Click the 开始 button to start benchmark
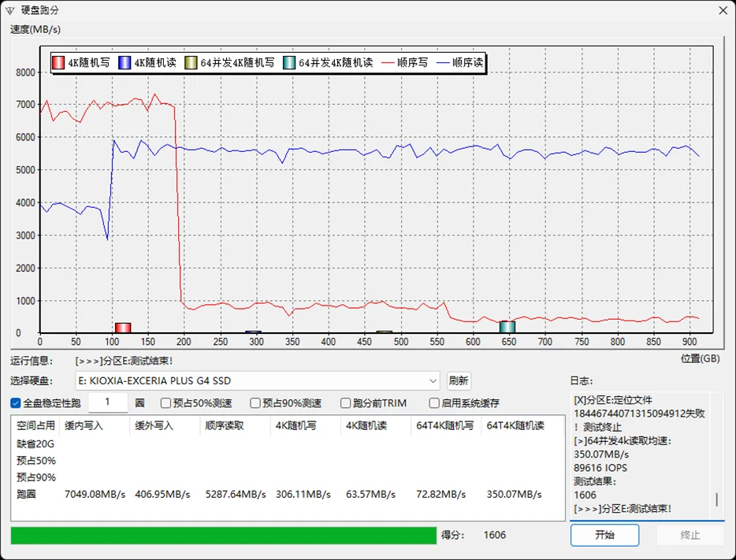Screen dimensions: 736x560 604,535
